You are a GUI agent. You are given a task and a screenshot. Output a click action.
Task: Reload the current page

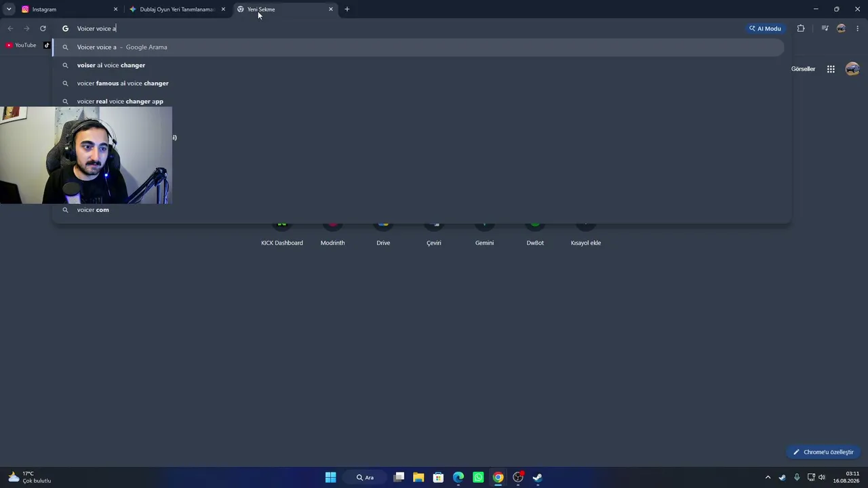point(43,28)
